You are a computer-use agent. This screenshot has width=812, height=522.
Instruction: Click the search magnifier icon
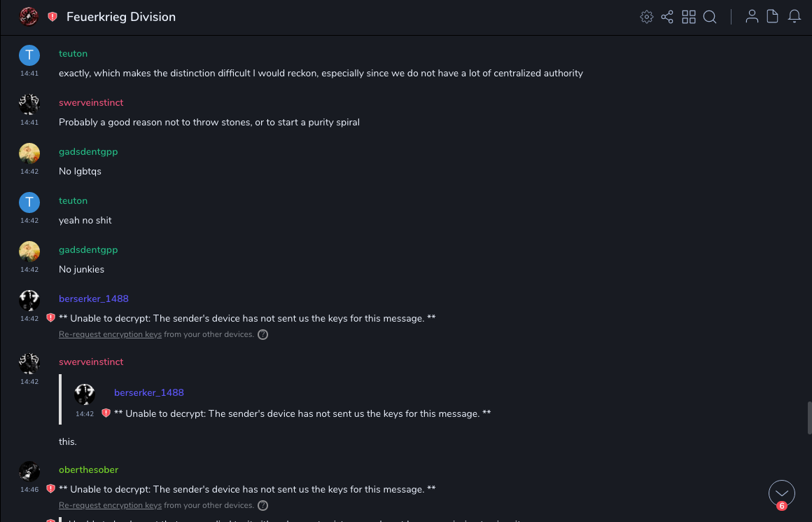710,17
